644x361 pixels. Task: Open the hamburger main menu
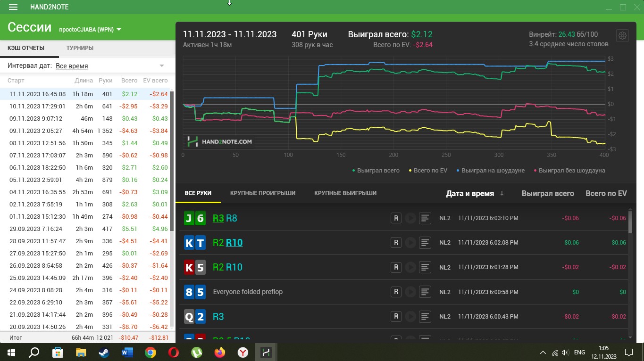coord(13,7)
